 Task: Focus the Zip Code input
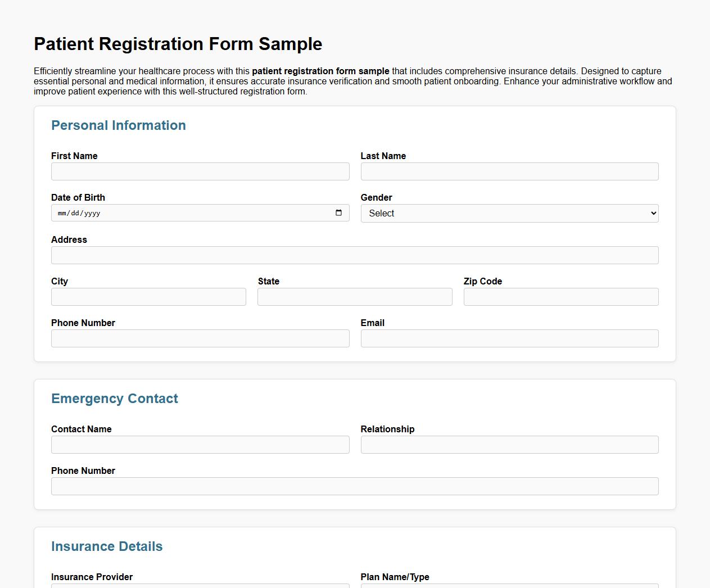(x=560, y=297)
